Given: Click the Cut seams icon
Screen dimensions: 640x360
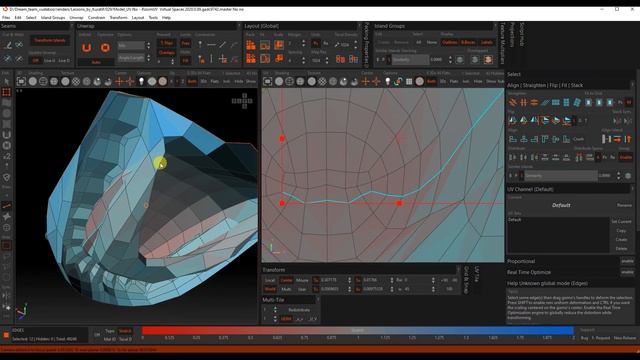Looking at the screenshot, I should click(7, 45).
